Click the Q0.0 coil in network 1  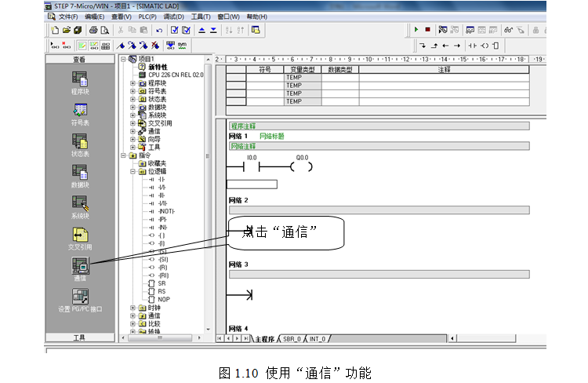302,166
